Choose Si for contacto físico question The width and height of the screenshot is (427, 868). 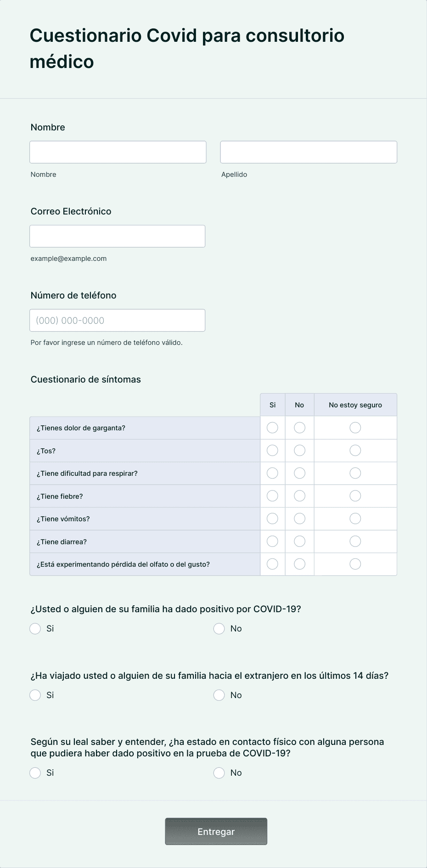coord(35,772)
